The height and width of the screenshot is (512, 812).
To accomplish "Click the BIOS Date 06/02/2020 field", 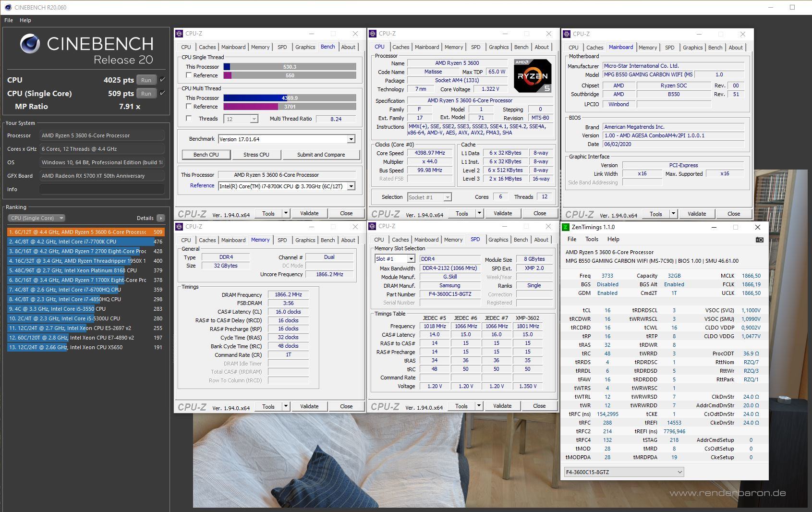I will pos(674,144).
